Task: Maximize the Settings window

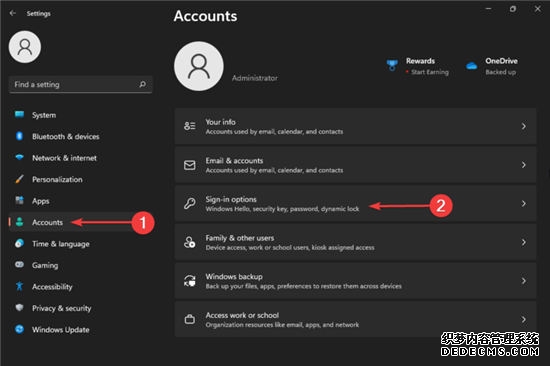Action: pyautogui.click(x=513, y=9)
